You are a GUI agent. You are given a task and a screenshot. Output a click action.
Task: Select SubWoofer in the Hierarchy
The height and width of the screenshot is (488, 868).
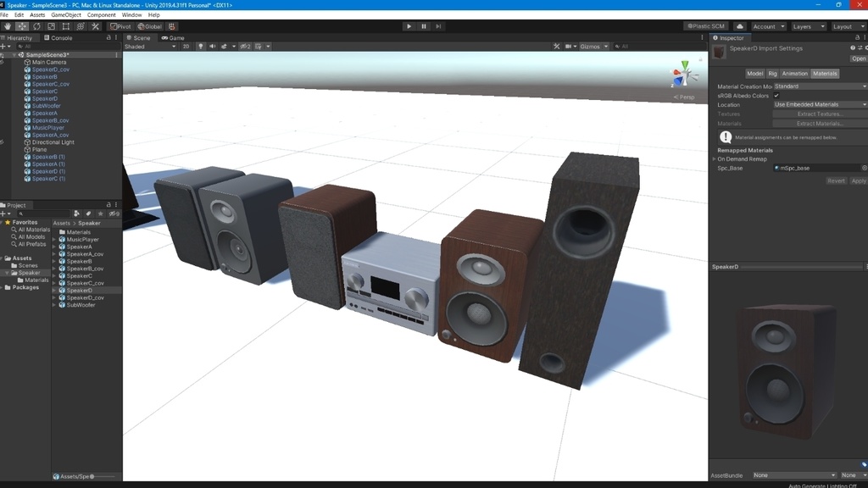tap(46, 106)
